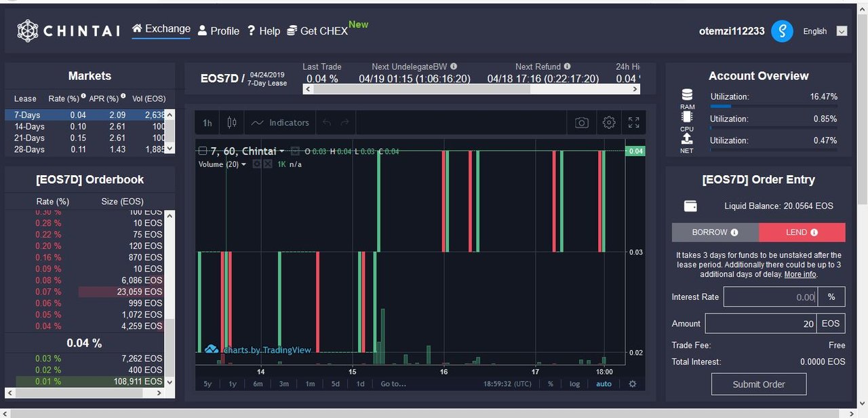Open the English language dropdown
Image resolution: width=868 pixels, height=418 pixels.
coord(825,31)
